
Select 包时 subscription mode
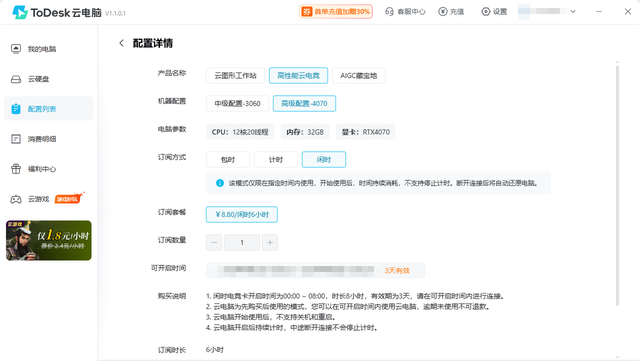click(x=228, y=159)
